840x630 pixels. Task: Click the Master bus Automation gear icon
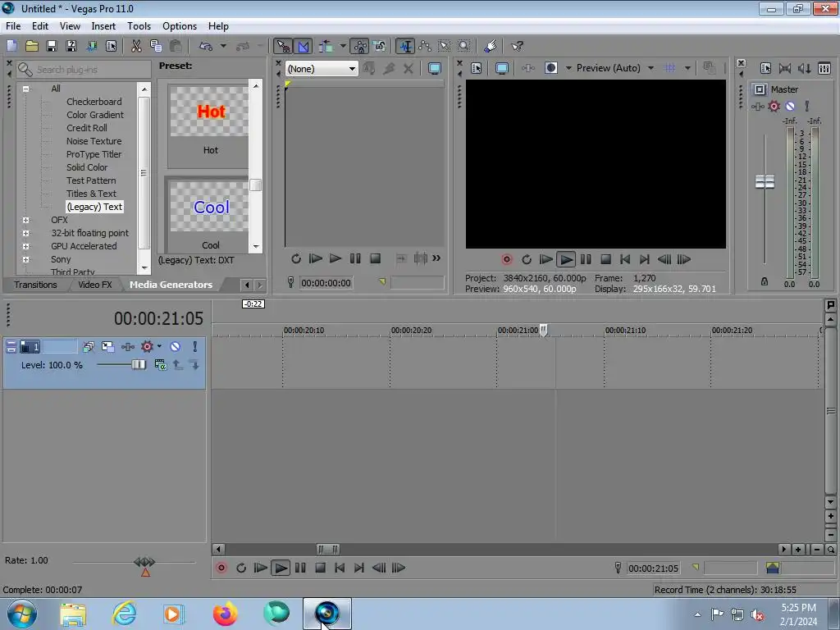pyautogui.click(x=774, y=106)
